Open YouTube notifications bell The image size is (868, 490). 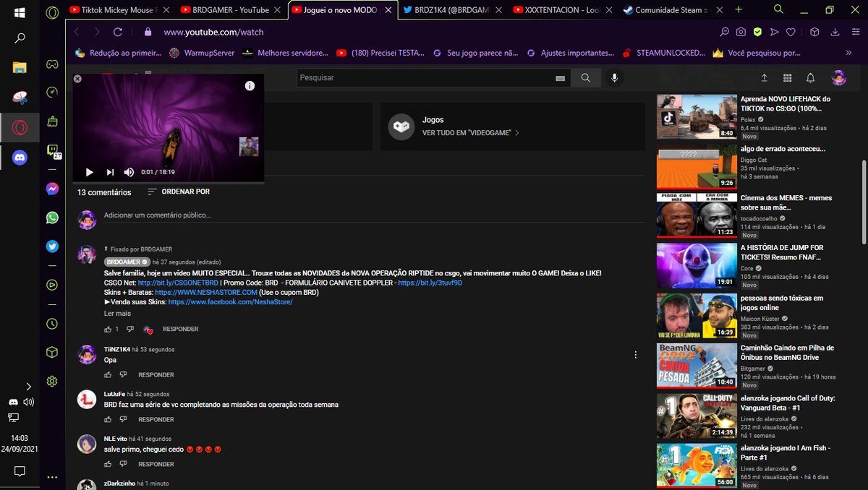[811, 78]
